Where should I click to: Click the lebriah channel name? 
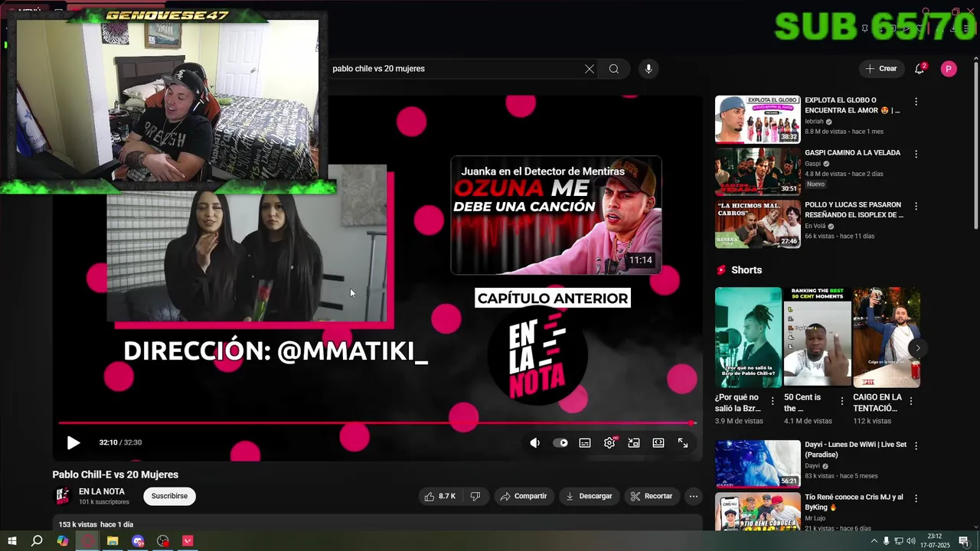point(814,122)
